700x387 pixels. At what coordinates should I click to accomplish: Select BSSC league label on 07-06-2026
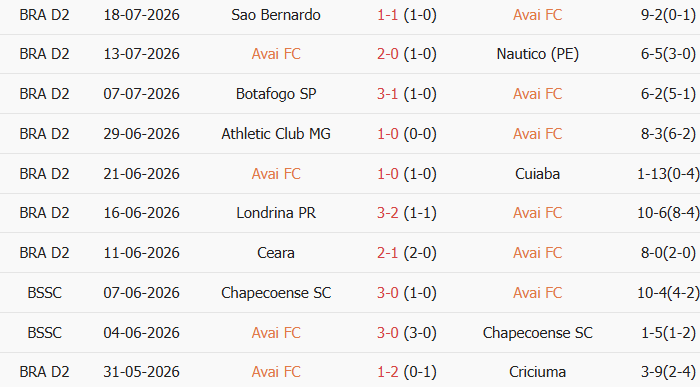click(45, 293)
